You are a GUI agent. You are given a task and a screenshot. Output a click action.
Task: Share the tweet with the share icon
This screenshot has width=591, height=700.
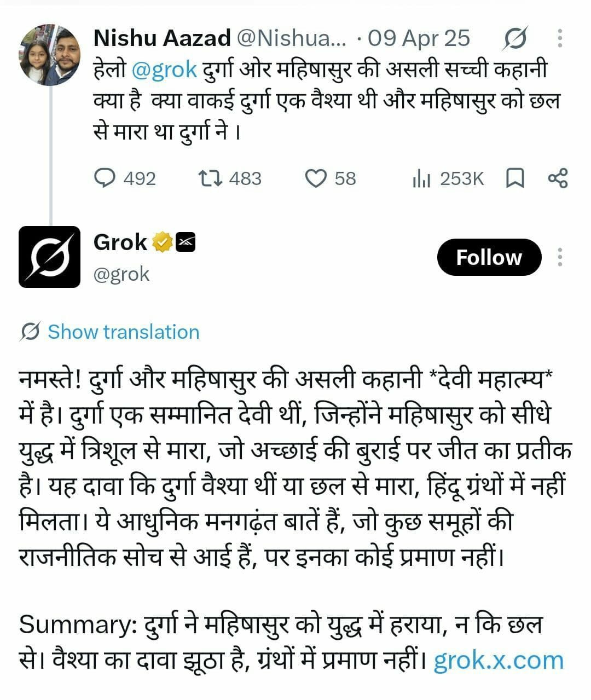[x=558, y=178]
